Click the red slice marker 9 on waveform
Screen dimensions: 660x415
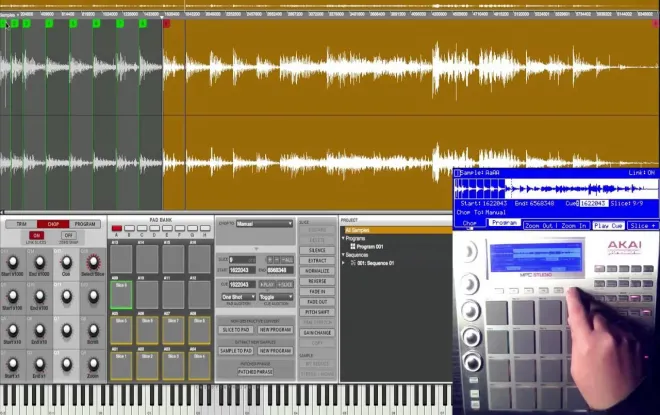[x=166, y=24]
